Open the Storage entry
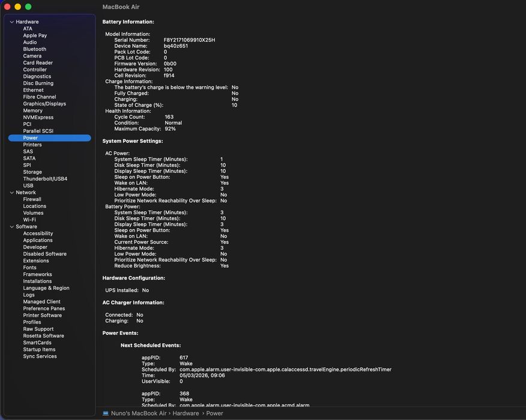 pos(32,172)
